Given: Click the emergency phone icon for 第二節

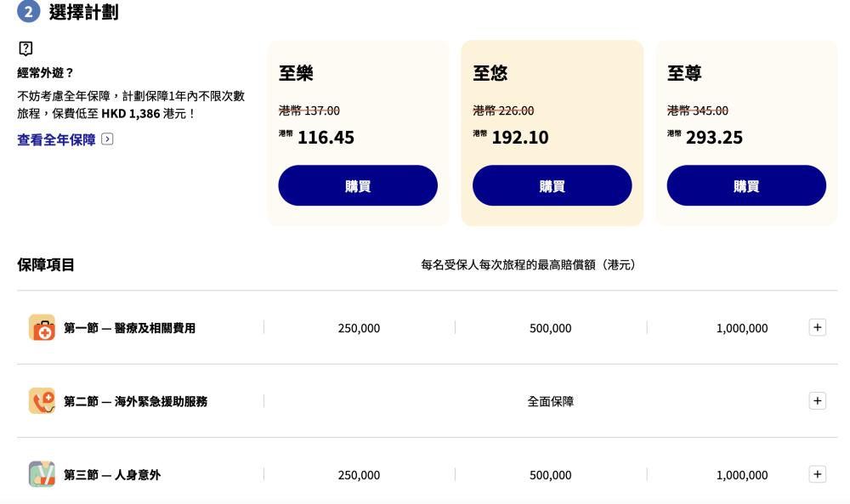Looking at the screenshot, I should coord(42,401).
